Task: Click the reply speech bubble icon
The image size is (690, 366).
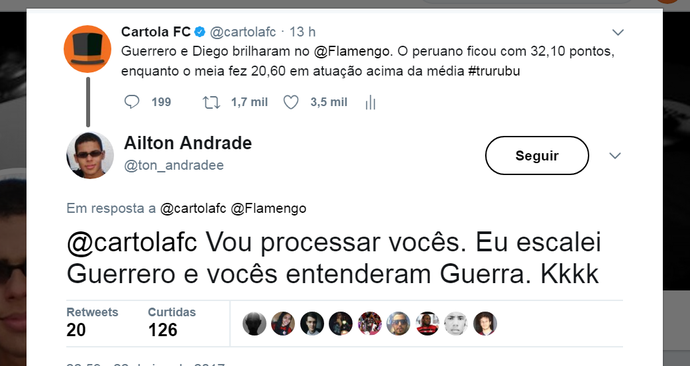Action: 132,102
